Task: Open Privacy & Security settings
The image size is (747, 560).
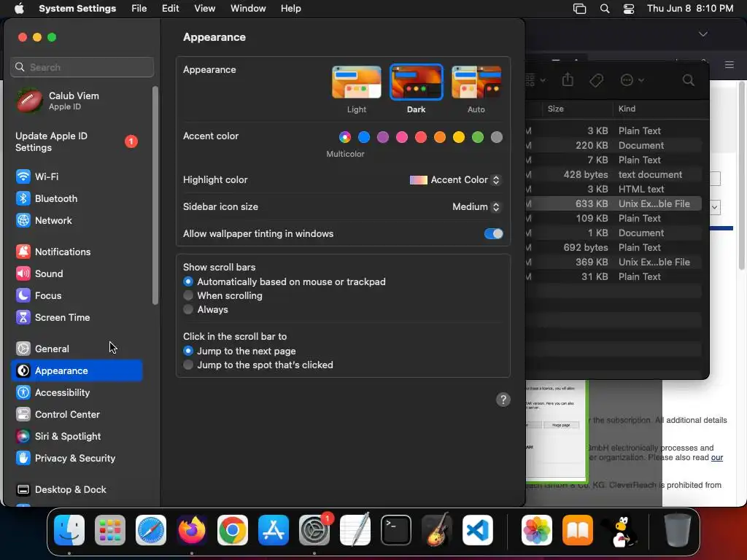Action: pyautogui.click(x=76, y=459)
